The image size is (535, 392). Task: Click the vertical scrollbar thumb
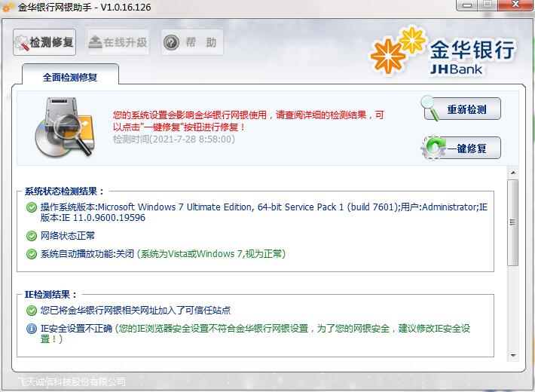(x=513, y=222)
